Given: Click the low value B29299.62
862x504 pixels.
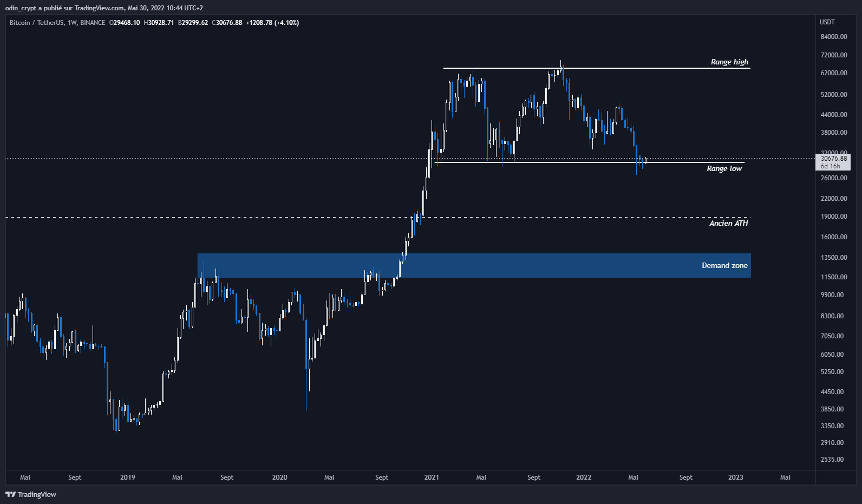Looking at the screenshot, I should coord(193,23).
